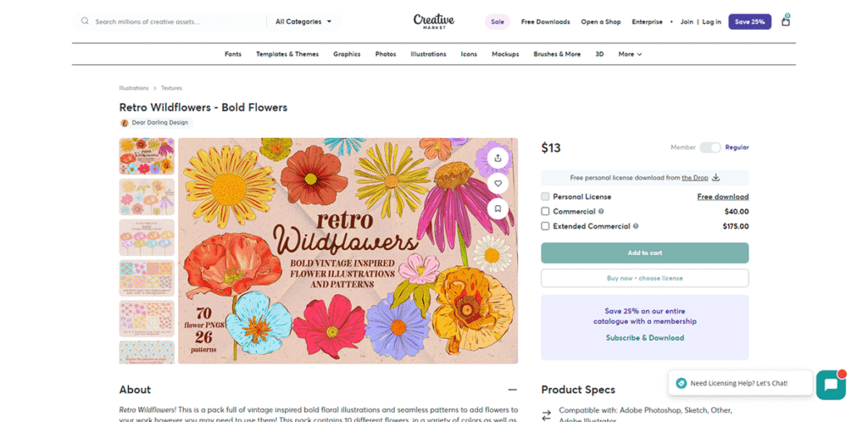Click Add to cart button
The height and width of the screenshot is (422, 868).
tap(645, 253)
